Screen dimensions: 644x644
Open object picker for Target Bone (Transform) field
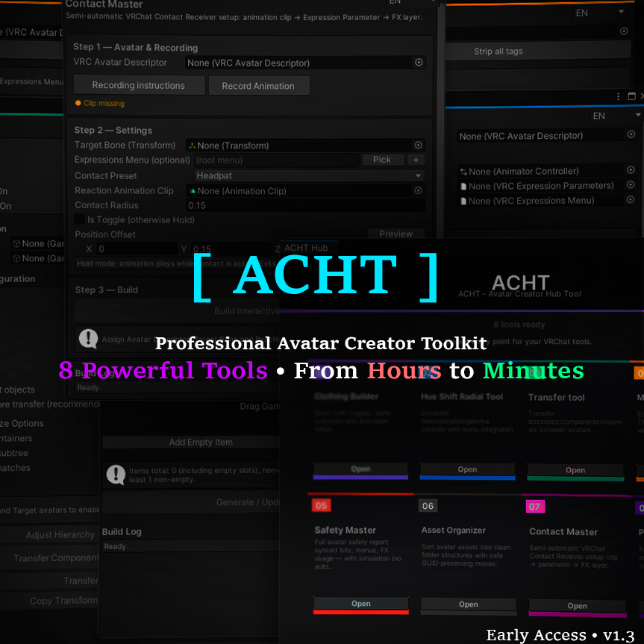[x=418, y=145]
